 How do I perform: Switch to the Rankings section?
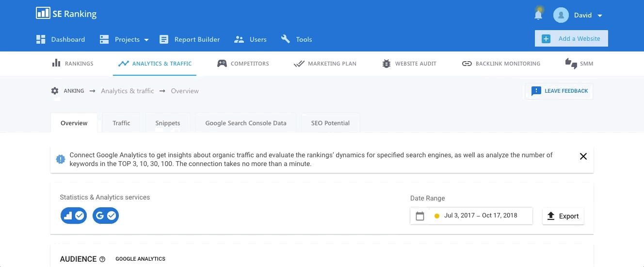coord(73,64)
